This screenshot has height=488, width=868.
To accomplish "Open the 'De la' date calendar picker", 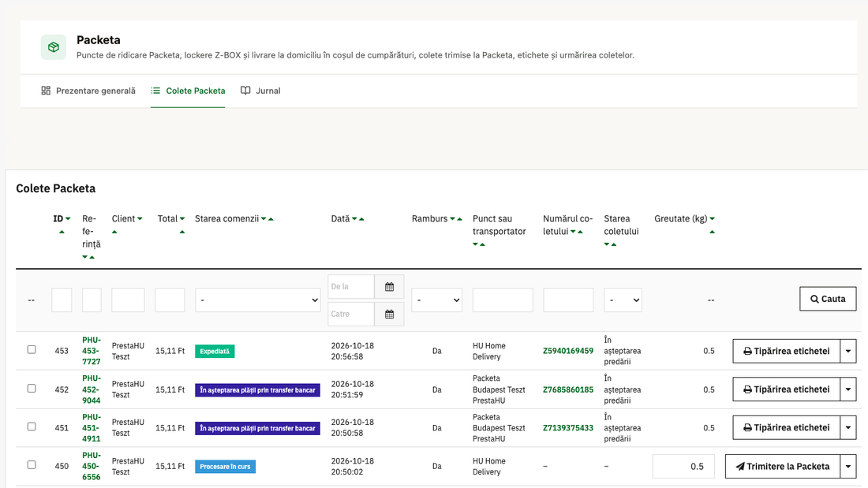I will [x=389, y=287].
